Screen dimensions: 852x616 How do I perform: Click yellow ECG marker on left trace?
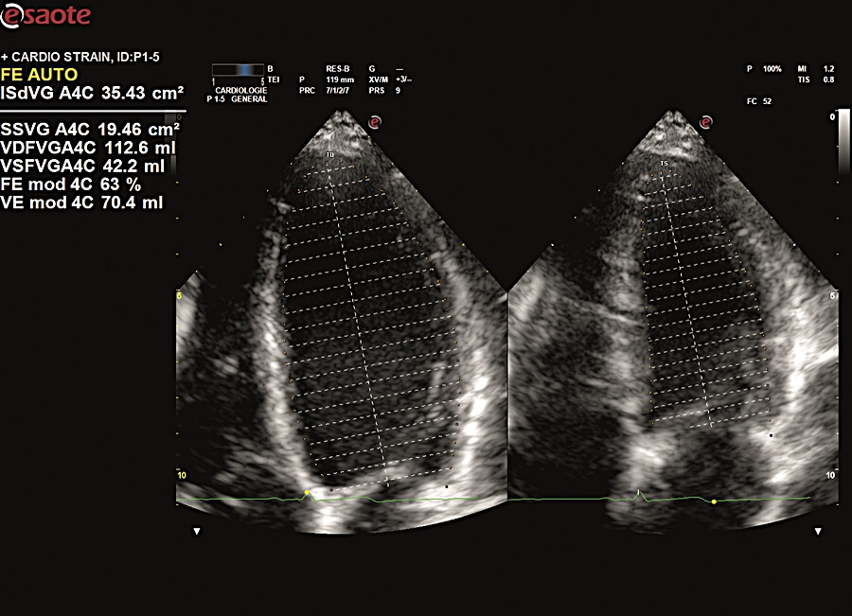tap(307, 493)
